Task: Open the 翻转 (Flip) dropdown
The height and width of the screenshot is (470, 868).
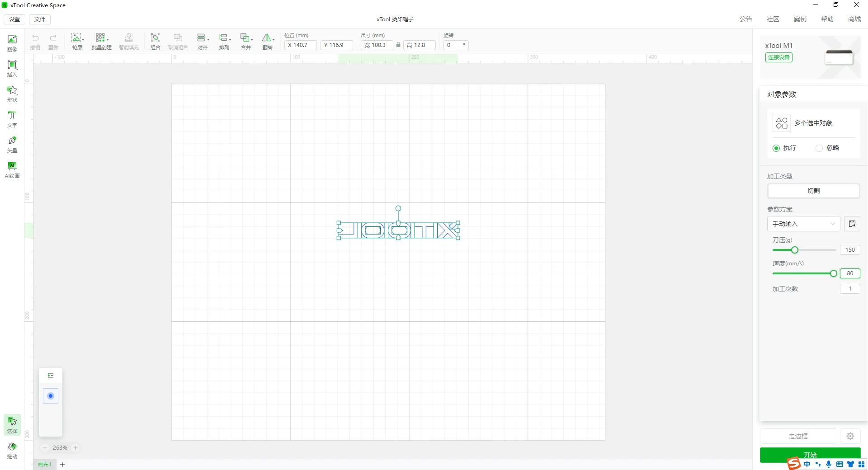Action: [268, 41]
